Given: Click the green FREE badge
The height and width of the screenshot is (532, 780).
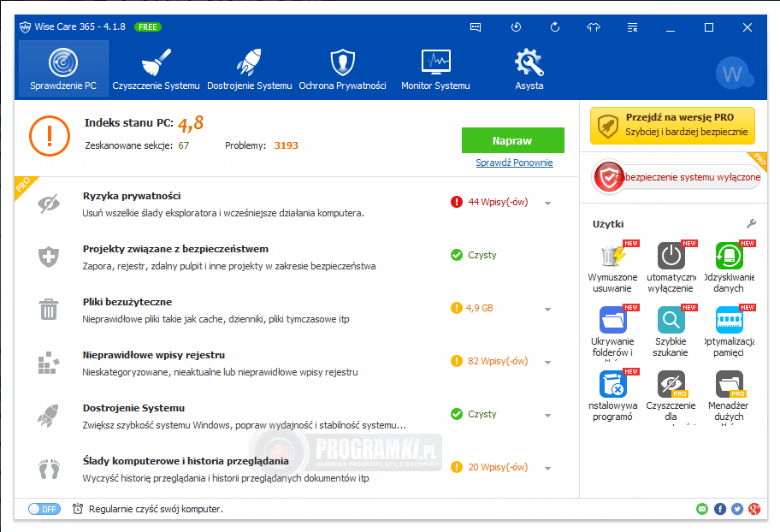Looking at the screenshot, I should (148, 27).
